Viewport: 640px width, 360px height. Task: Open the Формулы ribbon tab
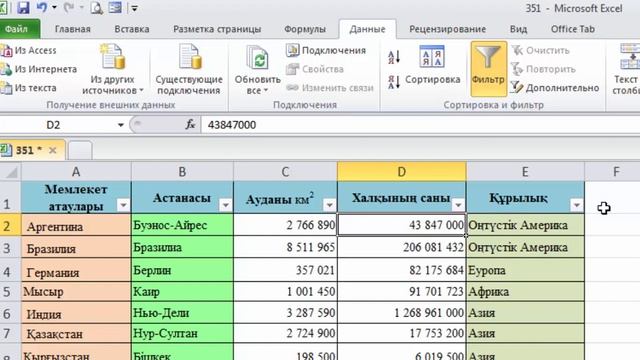point(304,29)
